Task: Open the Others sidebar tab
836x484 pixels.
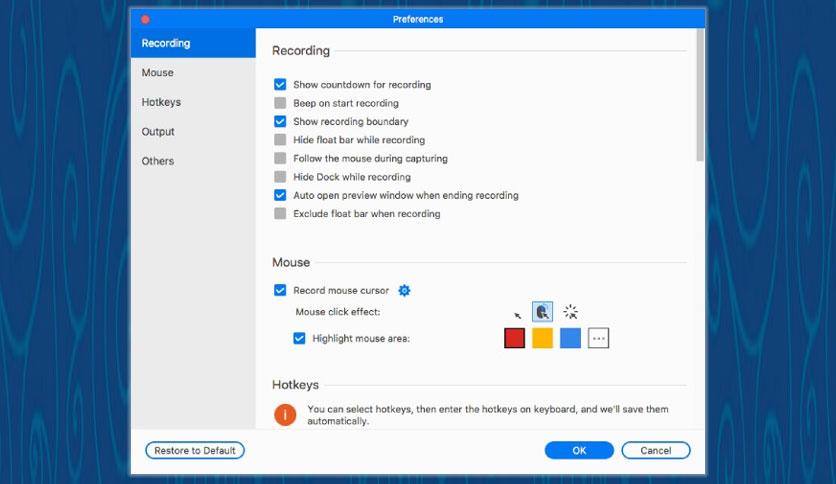Action: pos(193,161)
